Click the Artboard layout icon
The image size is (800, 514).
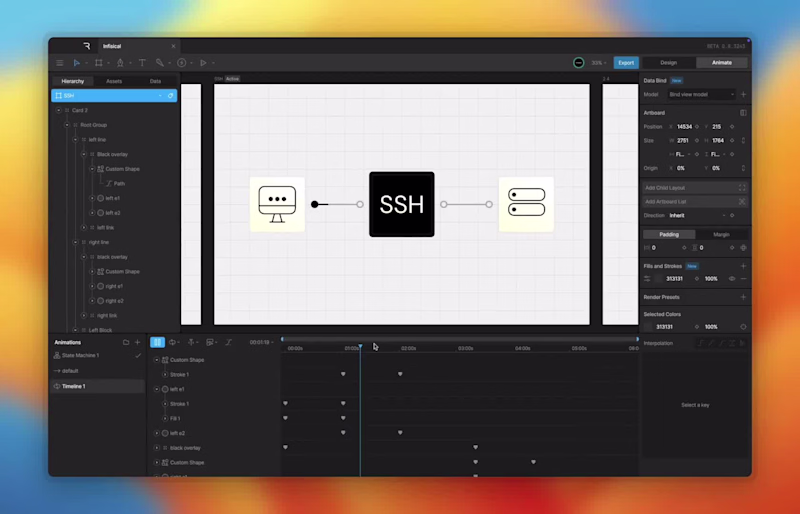[743, 113]
